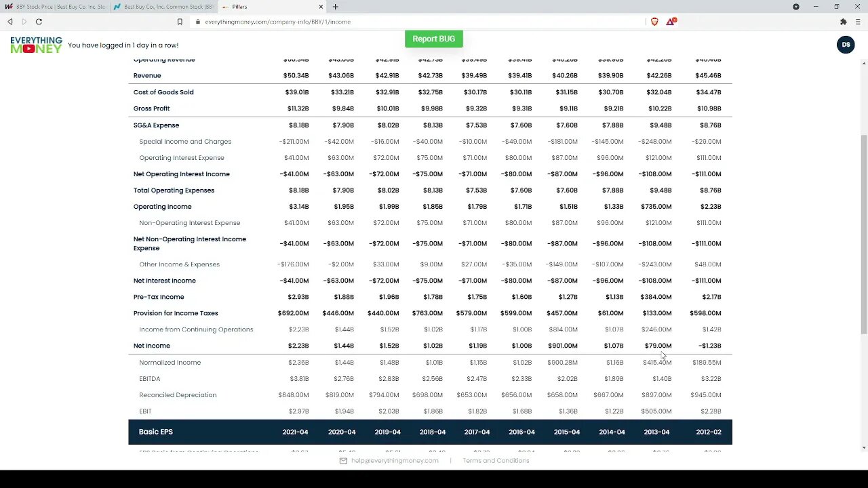
Task: Click the $50.34B Revenue value
Action: (296, 76)
